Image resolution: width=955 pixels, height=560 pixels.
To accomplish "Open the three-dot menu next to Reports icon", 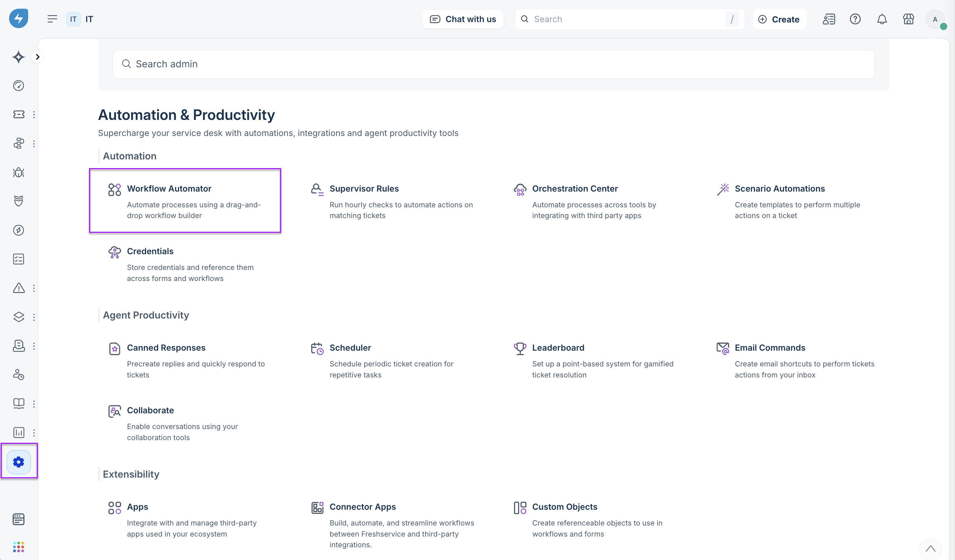I will coord(34,432).
